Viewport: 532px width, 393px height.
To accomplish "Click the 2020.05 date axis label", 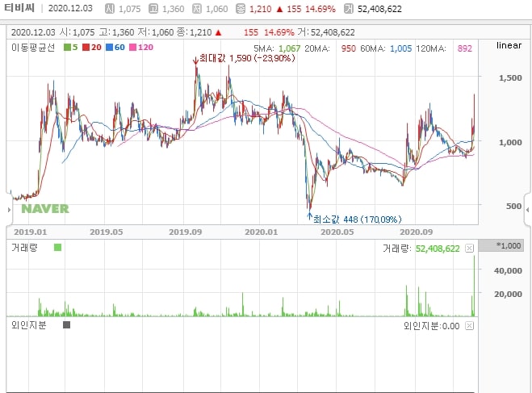I will click(337, 232).
